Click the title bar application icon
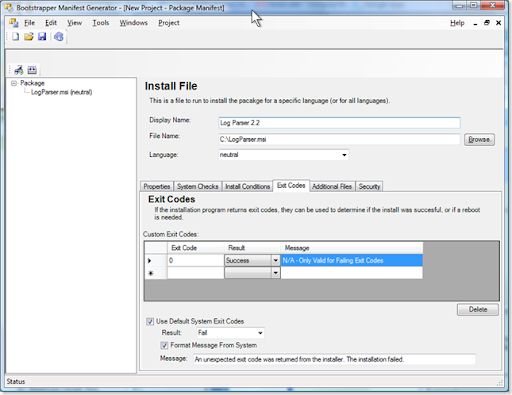 click(x=9, y=7)
